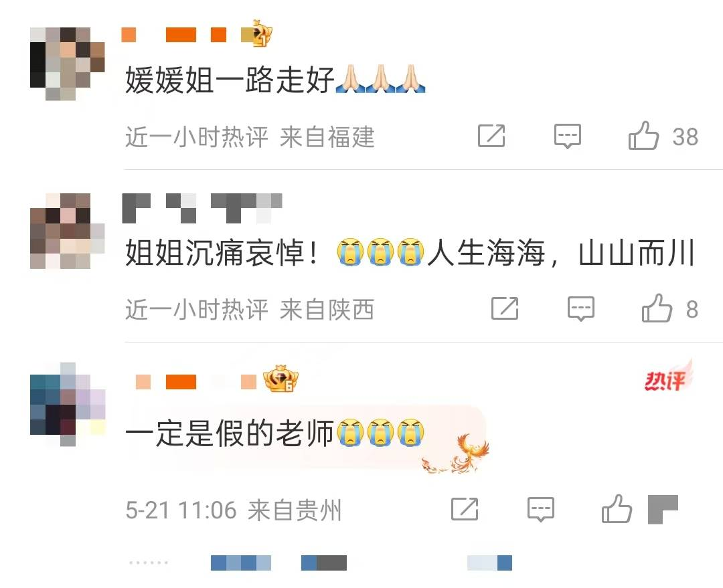Open avatar of the first commenter
Viewport: 723px width, 588px height.
click(68, 64)
